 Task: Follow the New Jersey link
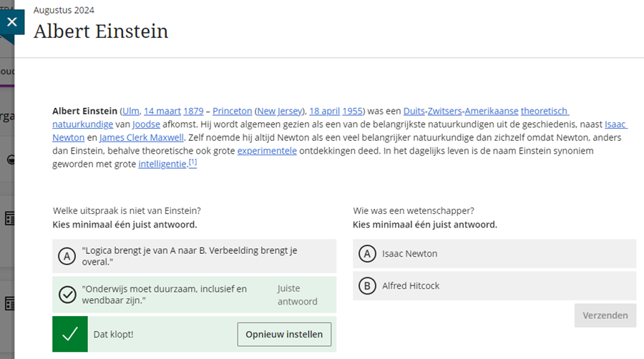(280, 111)
